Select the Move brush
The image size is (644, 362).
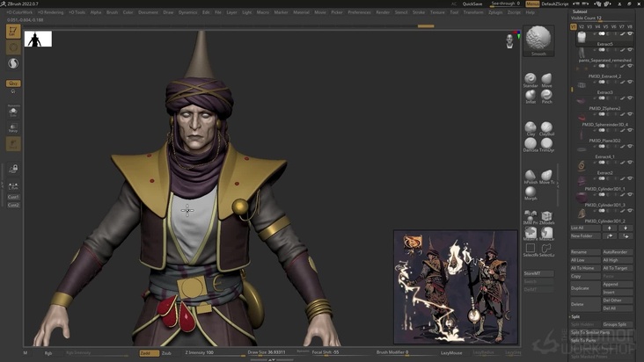pos(546,80)
